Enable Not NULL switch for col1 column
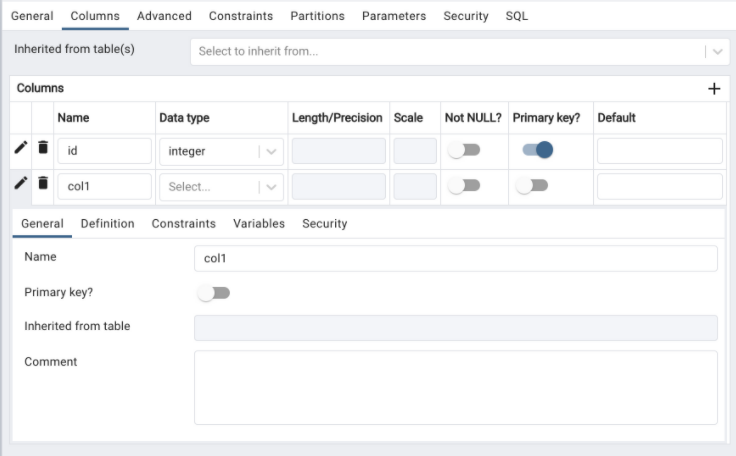736x456 pixels. click(x=464, y=186)
